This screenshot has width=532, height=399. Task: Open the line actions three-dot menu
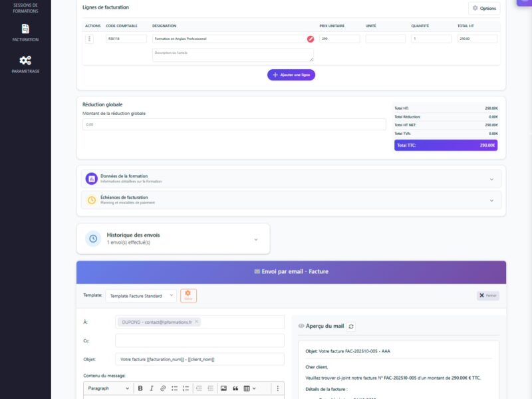pos(90,39)
